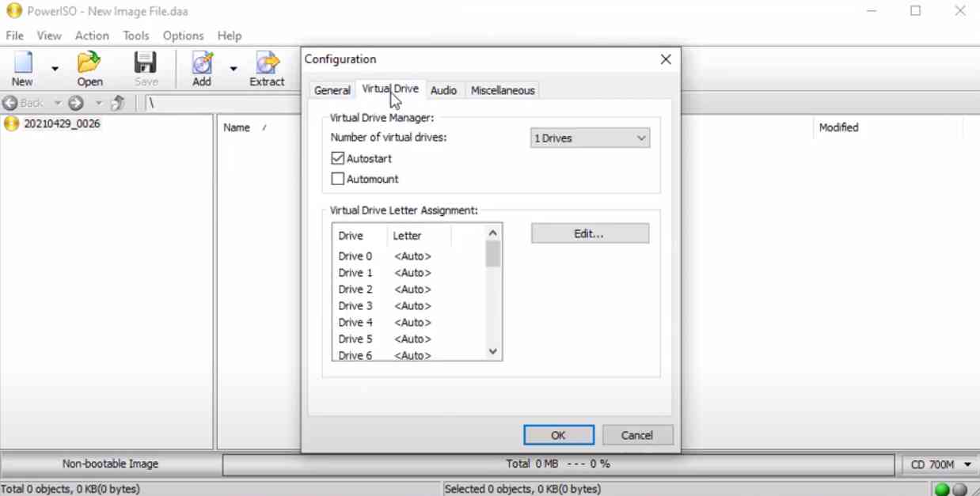The height and width of the screenshot is (496, 980).
Task: Expand the Add button dropdown arrow
Action: (x=234, y=69)
